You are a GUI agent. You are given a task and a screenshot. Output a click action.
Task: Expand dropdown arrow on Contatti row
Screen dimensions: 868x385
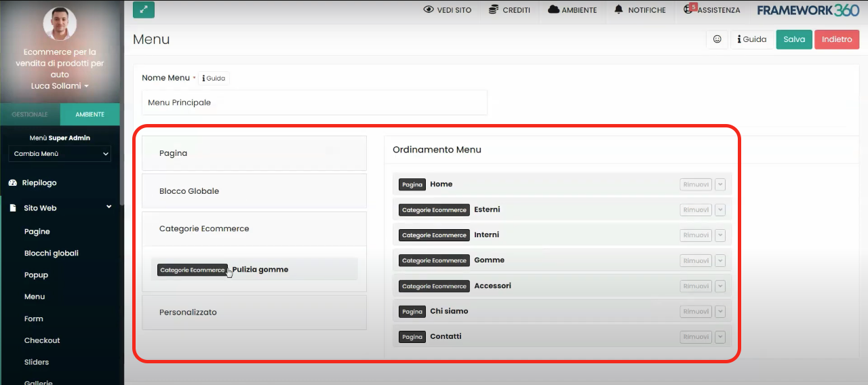(719, 337)
